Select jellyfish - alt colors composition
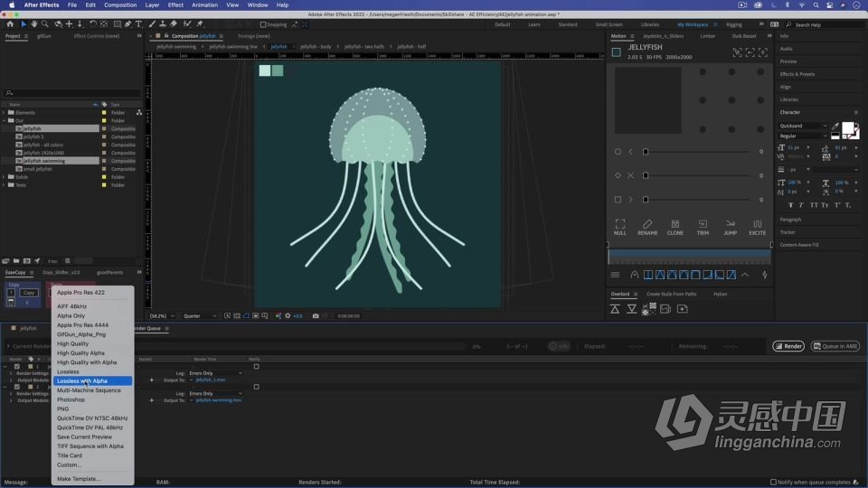The image size is (868, 488). tap(43, 145)
